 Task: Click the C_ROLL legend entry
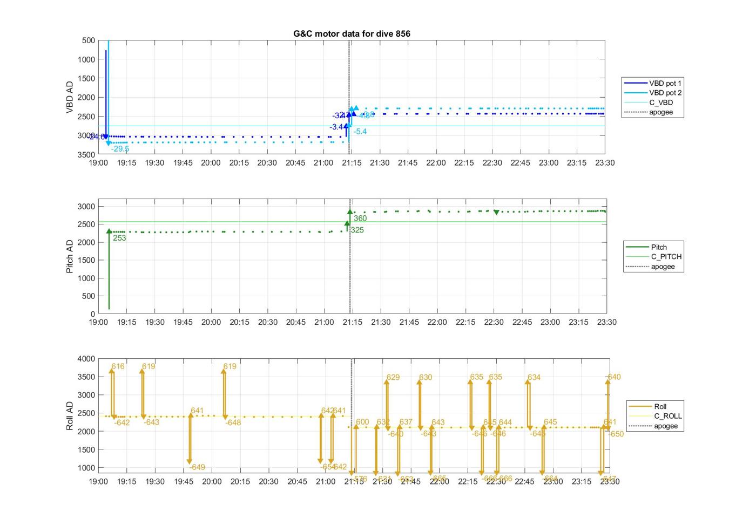pos(656,416)
